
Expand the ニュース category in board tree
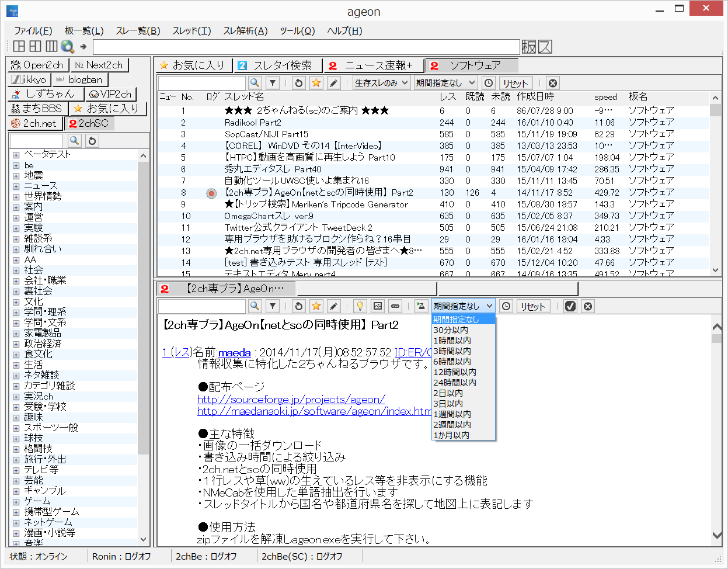pos(16,186)
